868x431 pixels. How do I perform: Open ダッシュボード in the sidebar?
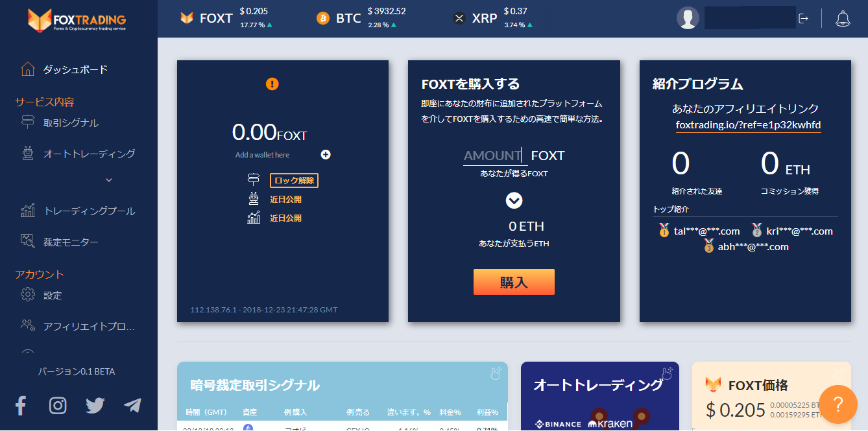(x=75, y=69)
